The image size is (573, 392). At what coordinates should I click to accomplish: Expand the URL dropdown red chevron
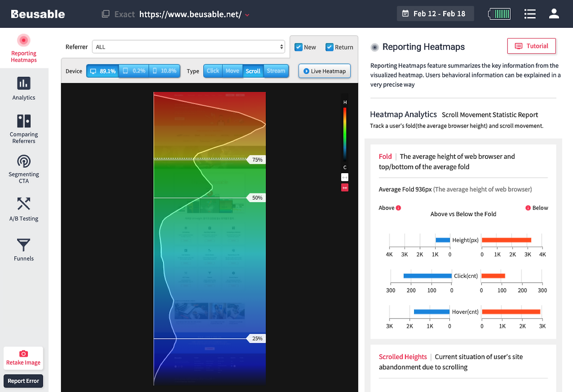(x=247, y=15)
